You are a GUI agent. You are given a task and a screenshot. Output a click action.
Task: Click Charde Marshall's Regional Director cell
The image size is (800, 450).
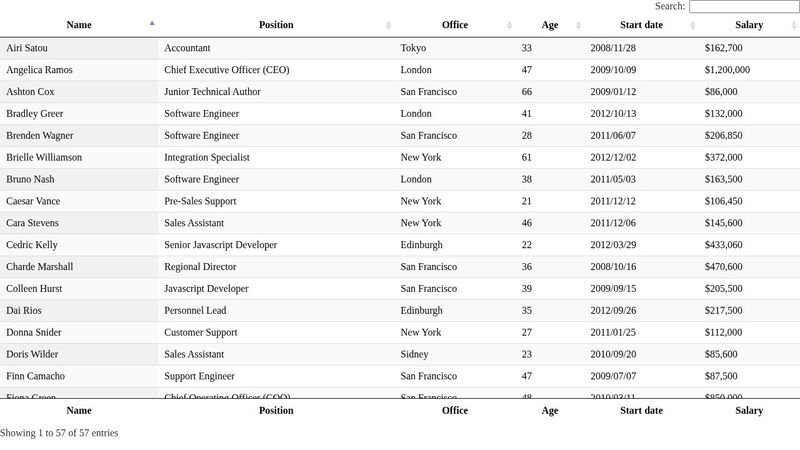point(200,267)
